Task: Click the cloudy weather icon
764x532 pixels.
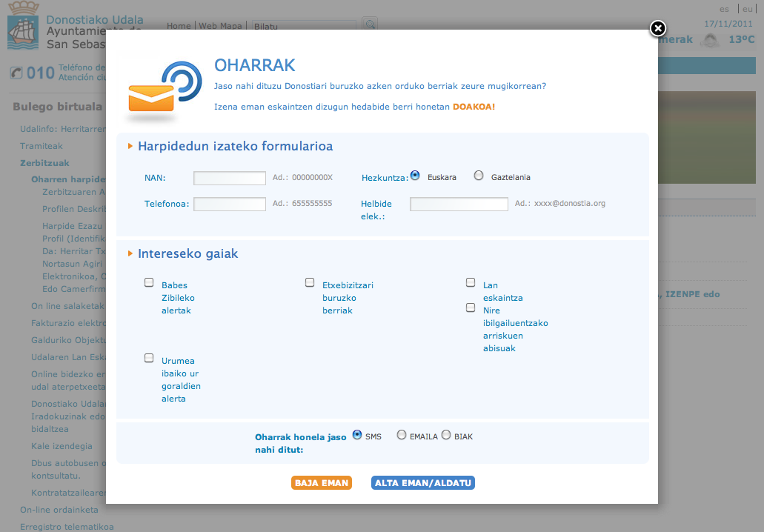Action: 711,40
